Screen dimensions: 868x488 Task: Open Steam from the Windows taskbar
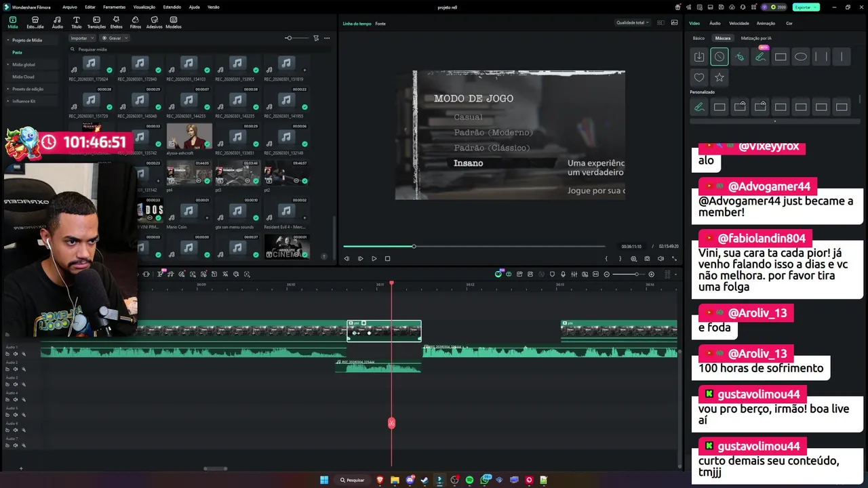(425, 480)
